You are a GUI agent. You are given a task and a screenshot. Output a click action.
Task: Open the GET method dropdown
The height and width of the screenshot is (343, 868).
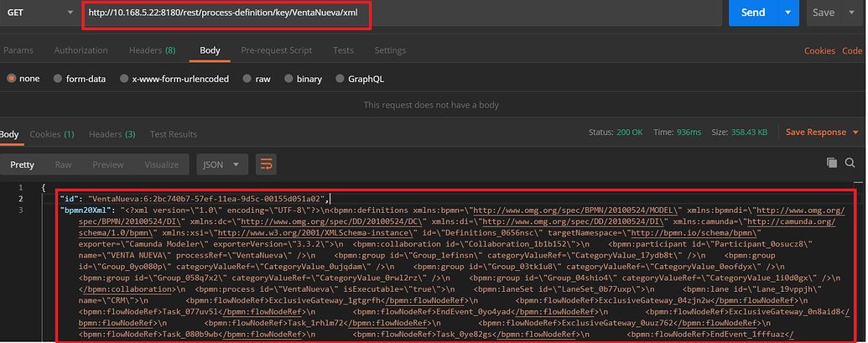click(38, 13)
